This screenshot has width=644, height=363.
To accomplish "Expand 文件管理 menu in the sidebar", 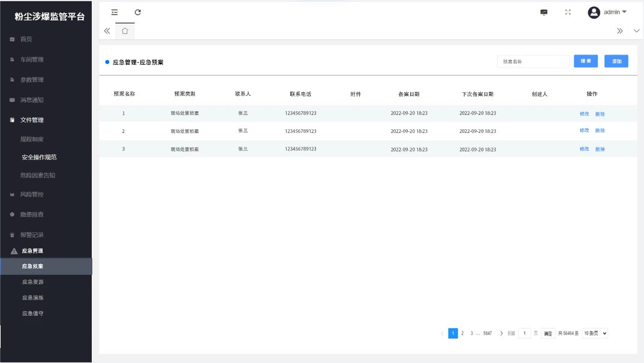I will pyautogui.click(x=32, y=120).
